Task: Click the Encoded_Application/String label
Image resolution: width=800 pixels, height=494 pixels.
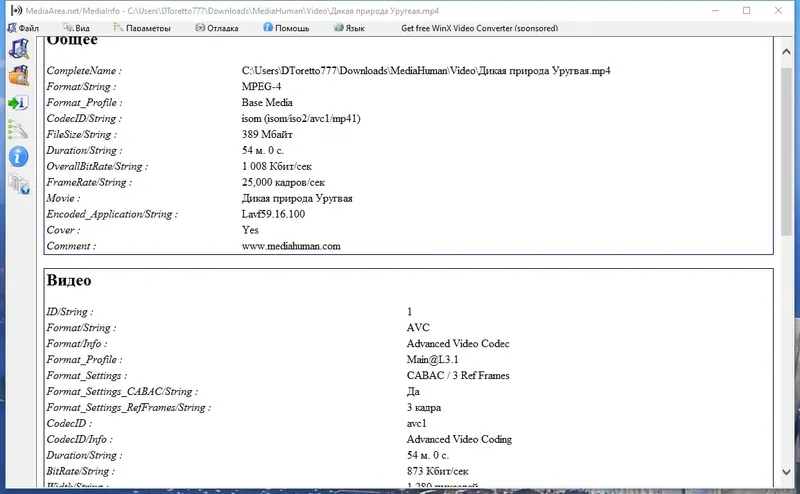Action: coord(112,214)
